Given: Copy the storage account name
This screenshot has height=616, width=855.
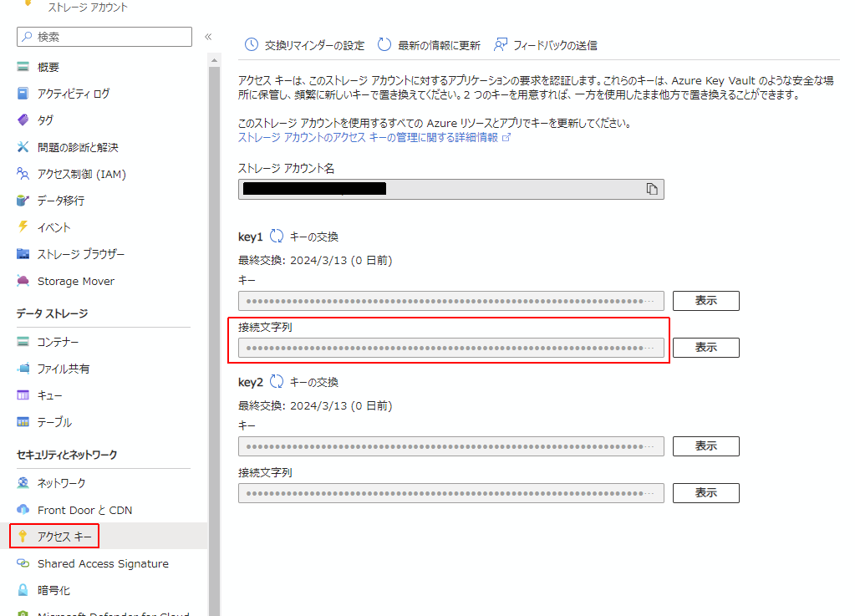Looking at the screenshot, I should [x=653, y=188].
